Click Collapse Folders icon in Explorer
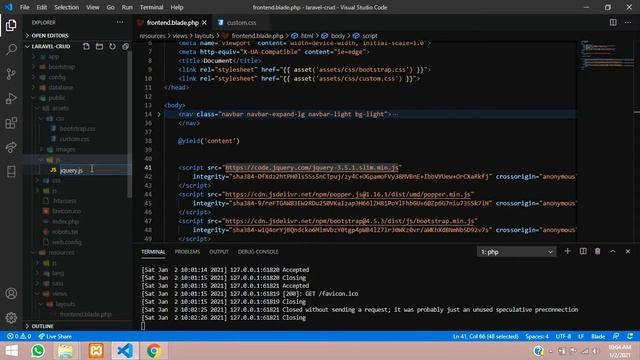This screenshot has width=640, height=360. coord(125,47)
